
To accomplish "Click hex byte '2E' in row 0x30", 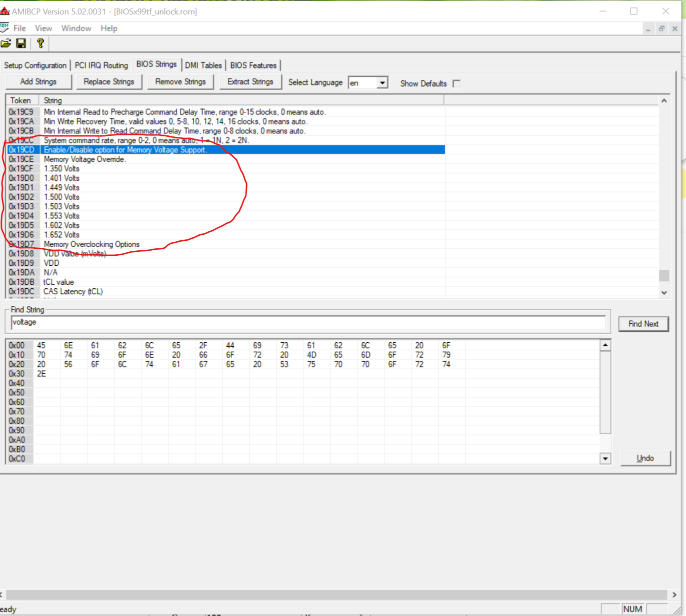I will coord(41,374).
